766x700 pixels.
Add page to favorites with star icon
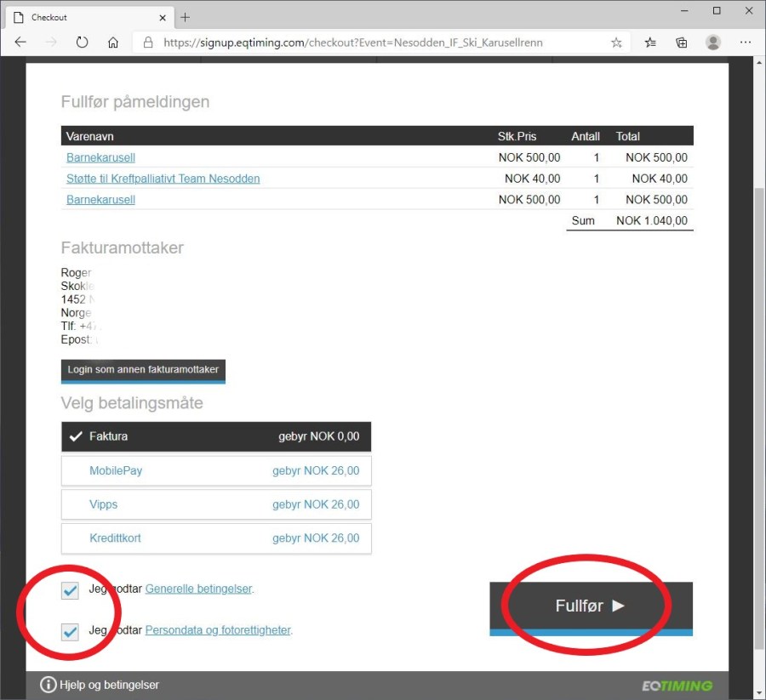616,43
